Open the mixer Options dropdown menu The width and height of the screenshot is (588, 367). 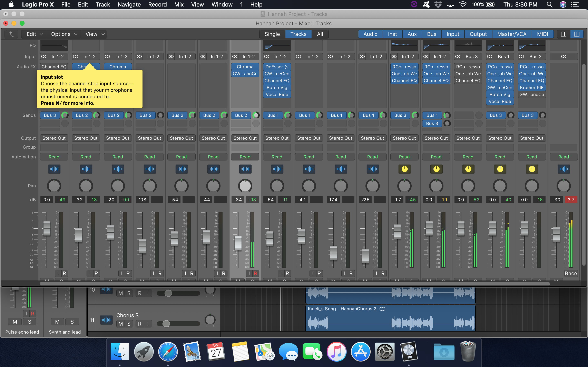coord(64,34)
